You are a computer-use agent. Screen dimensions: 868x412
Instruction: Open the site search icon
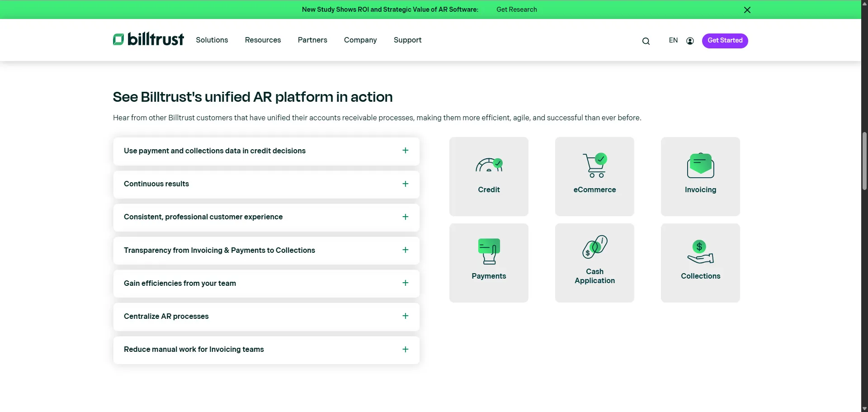[646, 41]
